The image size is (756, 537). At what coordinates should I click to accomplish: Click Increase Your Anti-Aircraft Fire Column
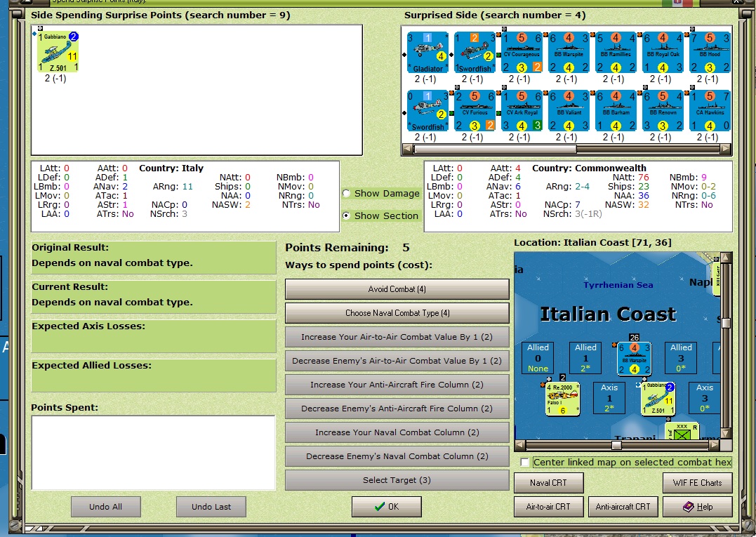point(397,385)
